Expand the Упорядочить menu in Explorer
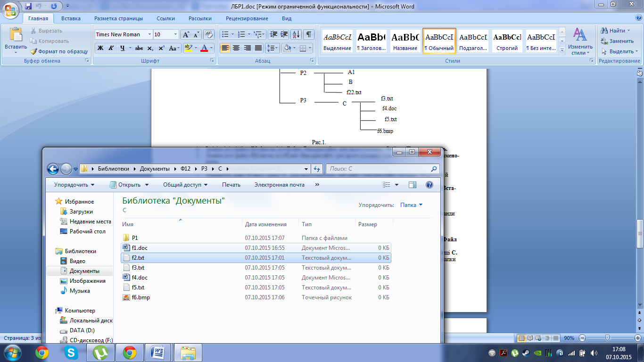 pyautogui.click(x=74, y=185)
